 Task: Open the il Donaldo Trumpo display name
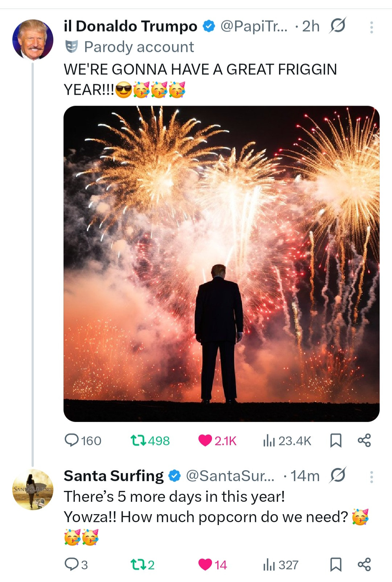tap(130, 26)
